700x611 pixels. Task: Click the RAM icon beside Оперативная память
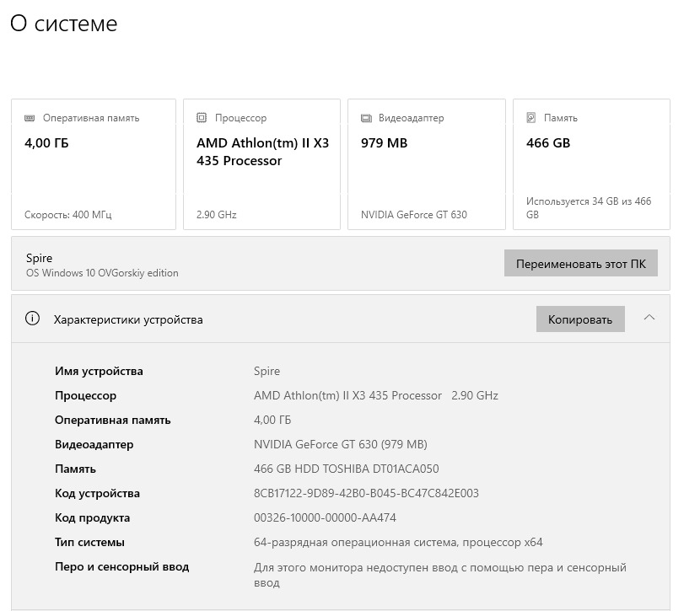30,118
